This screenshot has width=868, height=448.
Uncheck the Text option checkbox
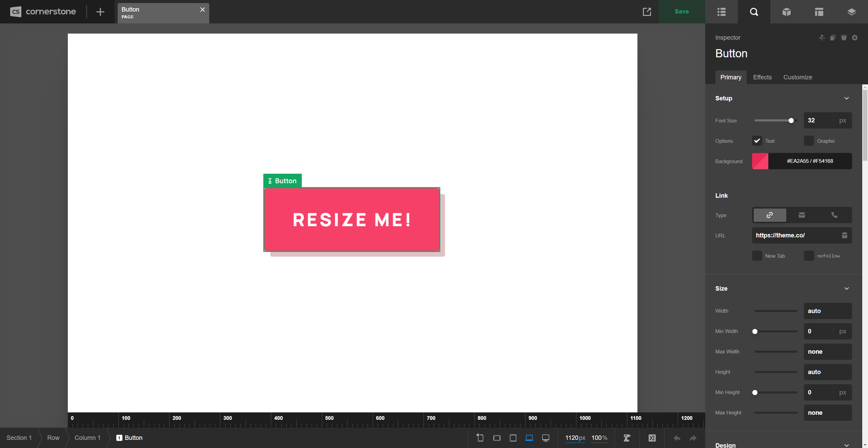tap(757, 141)
